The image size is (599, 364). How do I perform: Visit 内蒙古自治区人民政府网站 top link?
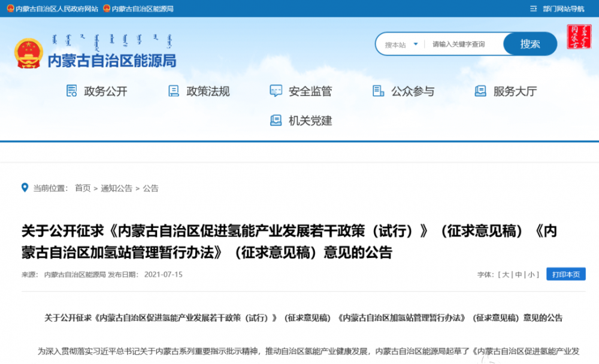[x=56, y=8]
